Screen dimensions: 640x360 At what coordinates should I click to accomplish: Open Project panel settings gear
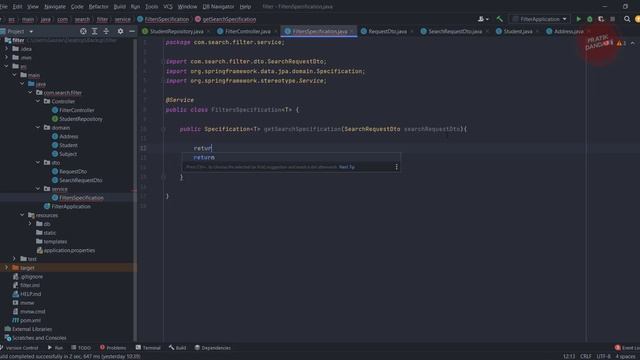click(120, 31)
